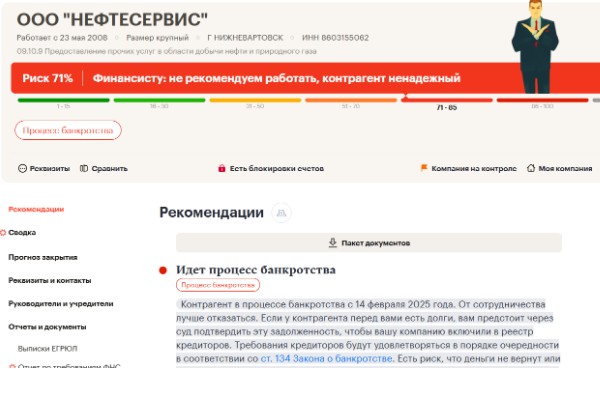Click the Реквизиты icon in the header

(x=23, y=168)
